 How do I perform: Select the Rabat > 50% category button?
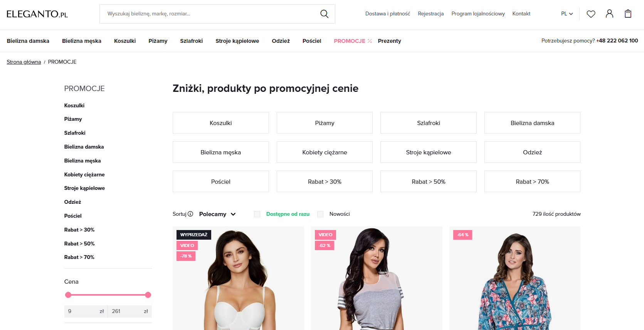coord(428,181)
